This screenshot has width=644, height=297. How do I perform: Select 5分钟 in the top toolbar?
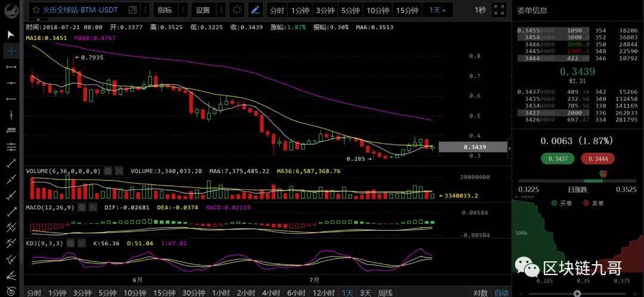[350, 11]
